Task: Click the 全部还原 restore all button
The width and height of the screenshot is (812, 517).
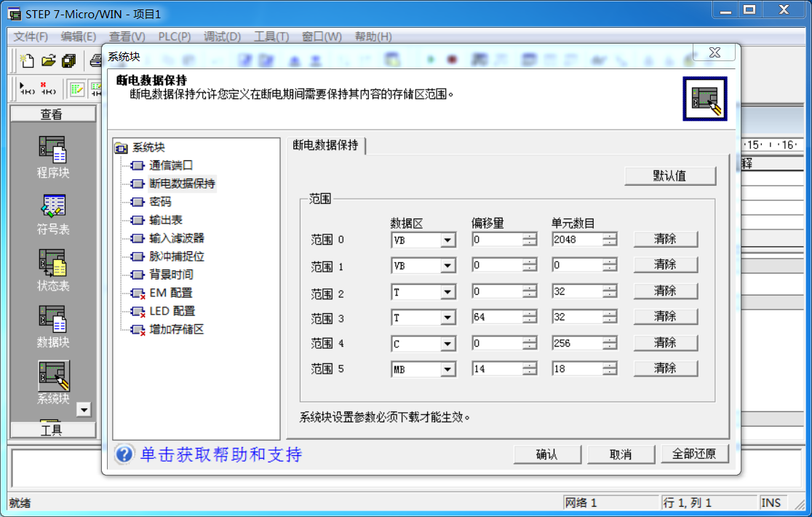Action: (694, 454)
